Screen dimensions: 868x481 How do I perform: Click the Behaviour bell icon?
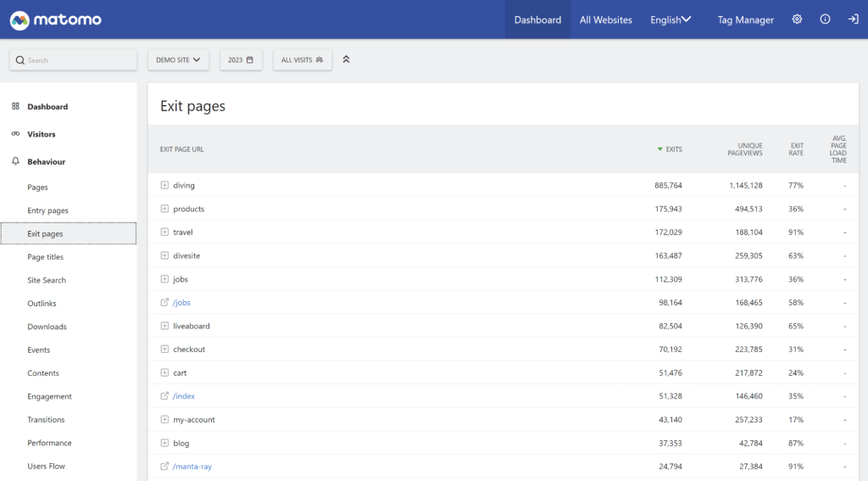click(15, 161)
